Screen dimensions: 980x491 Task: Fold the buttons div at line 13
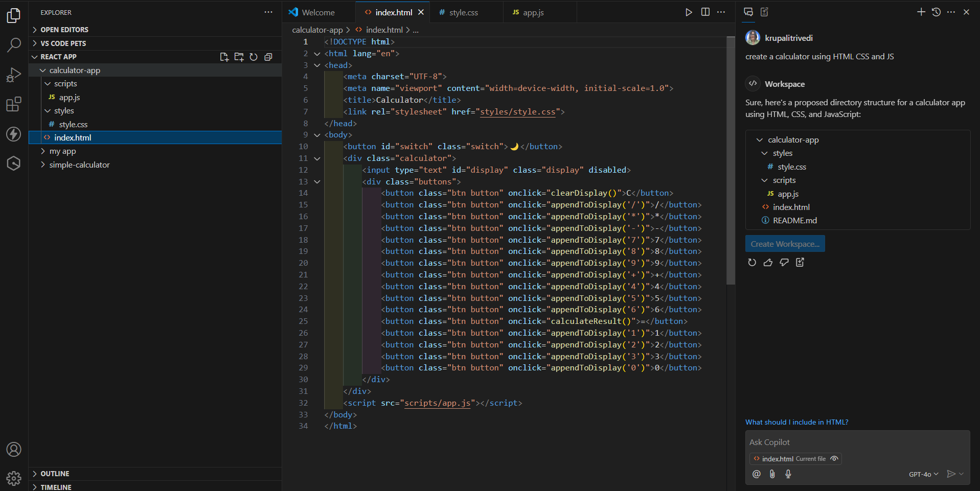pyautogui.click(x=317, y=182)
